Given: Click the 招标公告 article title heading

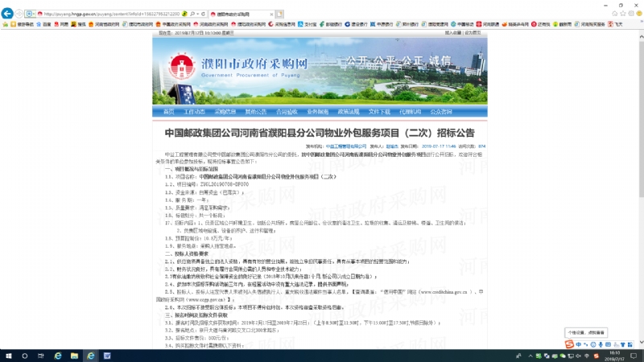Looking at the screenshot, I should (x=320, y=133).
